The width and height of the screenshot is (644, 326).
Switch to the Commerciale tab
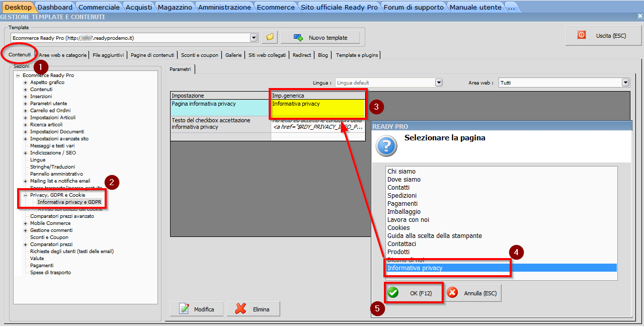(x=99, y=7)
